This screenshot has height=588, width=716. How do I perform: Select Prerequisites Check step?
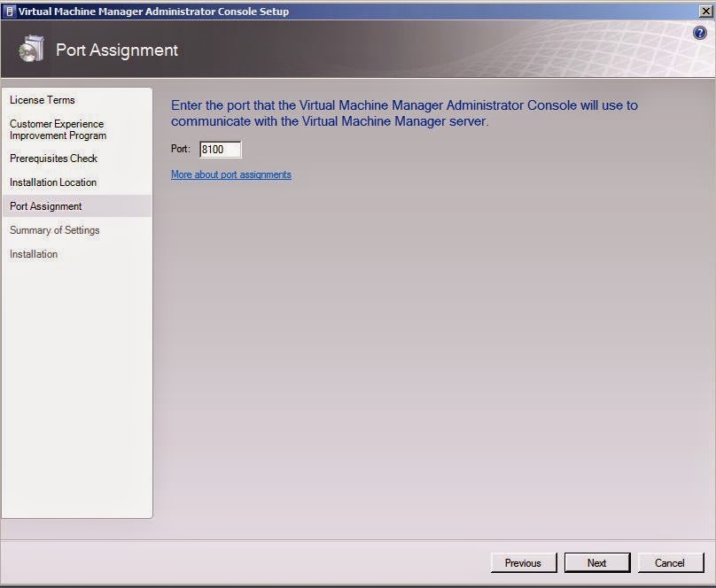coord(53,159)
